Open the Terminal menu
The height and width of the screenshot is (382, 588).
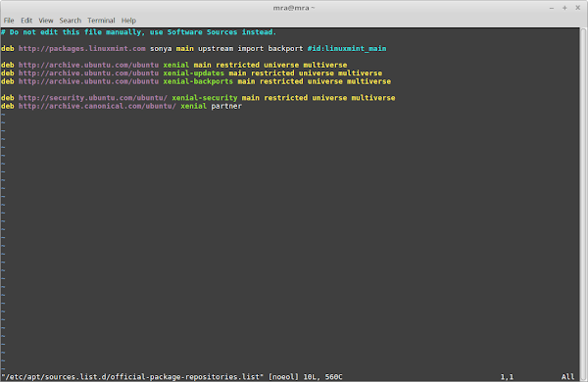coord(101,21)
